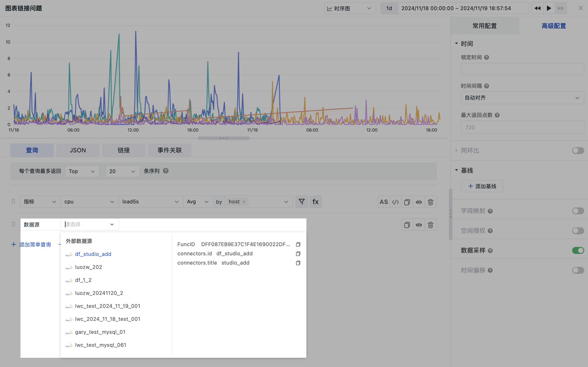Select df_studio_add data source
The width and height of the screenshot is (588, 367).
coord(93,254)
